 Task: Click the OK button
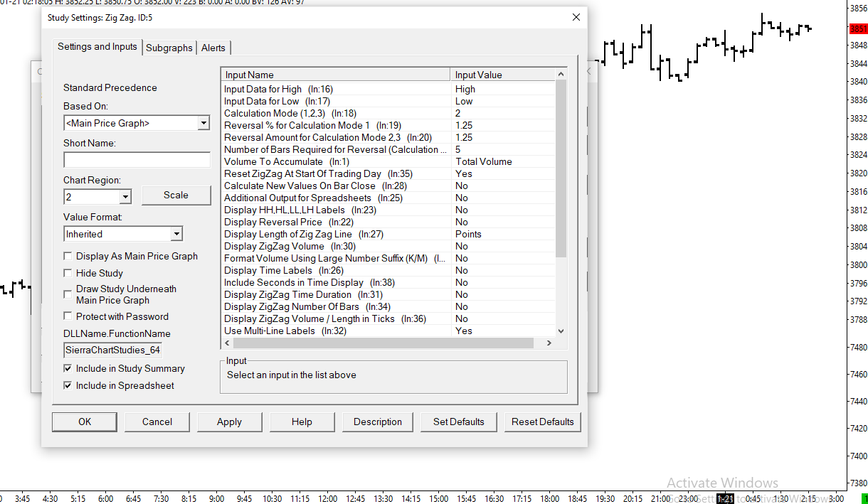pos(85,422)
